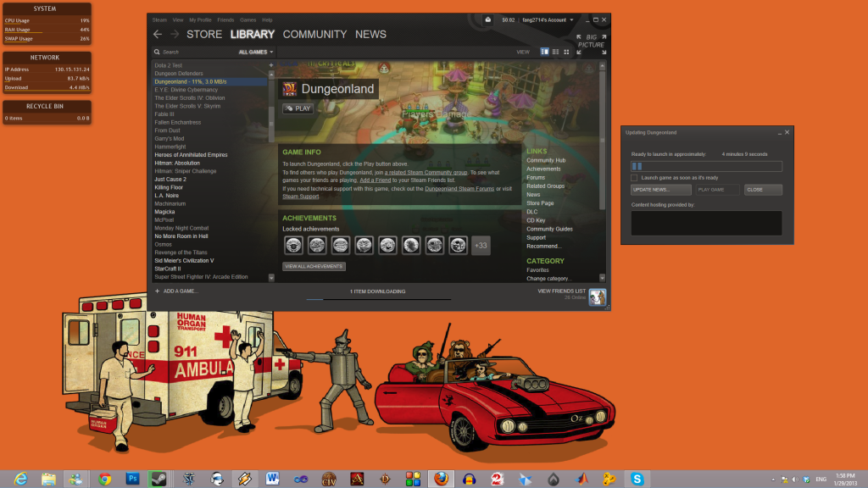The width and height of the screenshot is (868, 488).
Task: Click CLOSE in the Updating Dungeonland dialog
Action: (x=763, y=190)
